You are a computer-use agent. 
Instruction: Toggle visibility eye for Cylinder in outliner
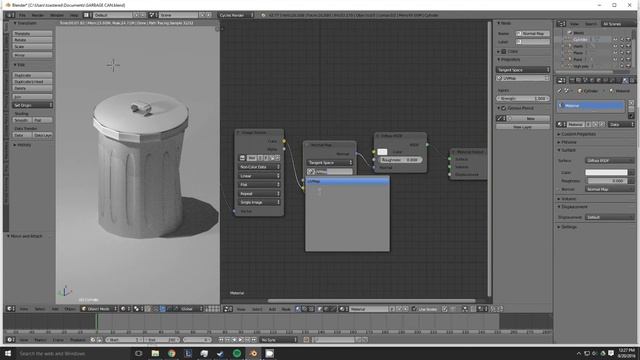pos(615,40)
